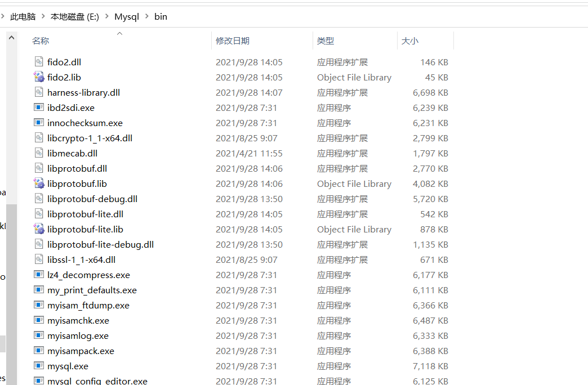Image resolution: width=588 pixels, height=385 pixels.
Task: Select the file name libprotobuf-lite.lib
Action: click(86, 229)
